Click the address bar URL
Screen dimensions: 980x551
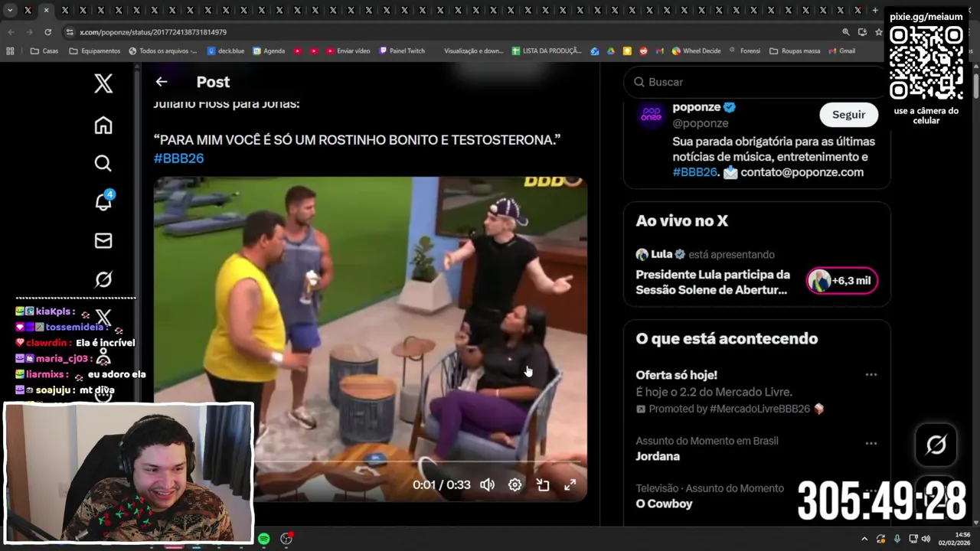[x=153, y=32]
